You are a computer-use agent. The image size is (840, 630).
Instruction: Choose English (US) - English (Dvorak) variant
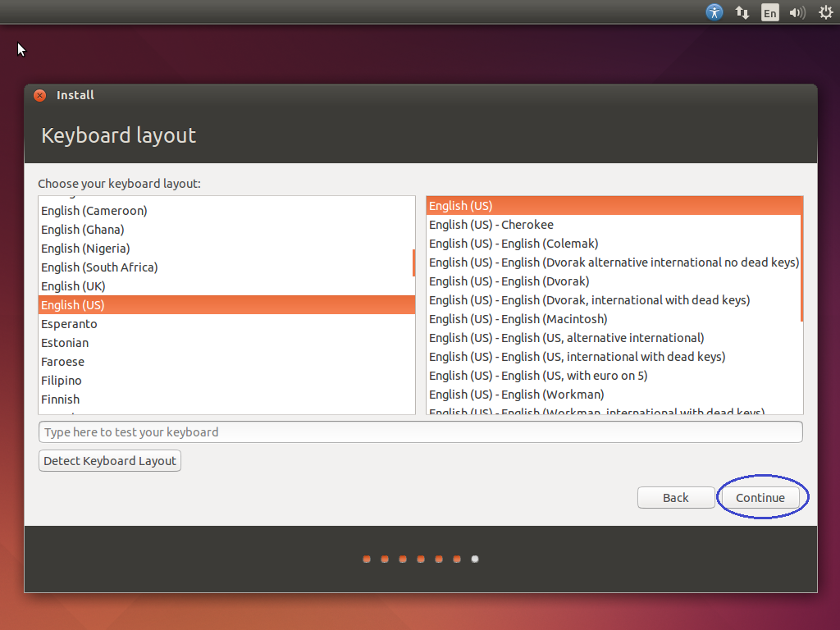(x=614, y=281)
